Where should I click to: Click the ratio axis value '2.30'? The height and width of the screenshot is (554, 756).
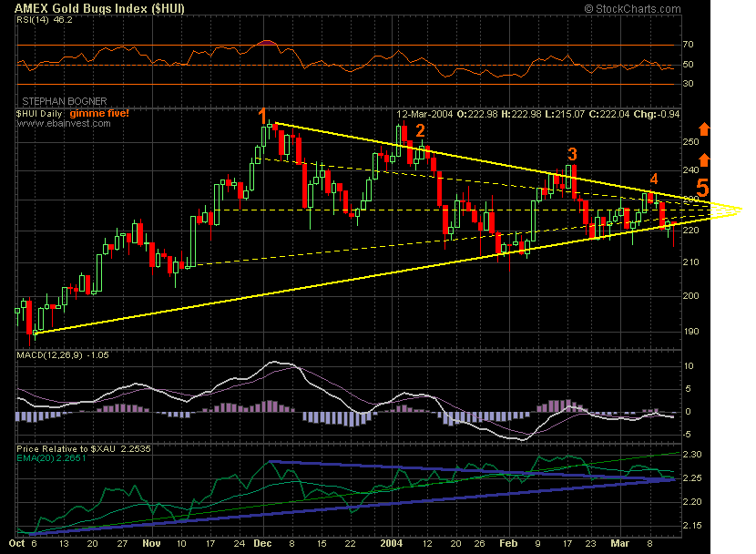692,455
